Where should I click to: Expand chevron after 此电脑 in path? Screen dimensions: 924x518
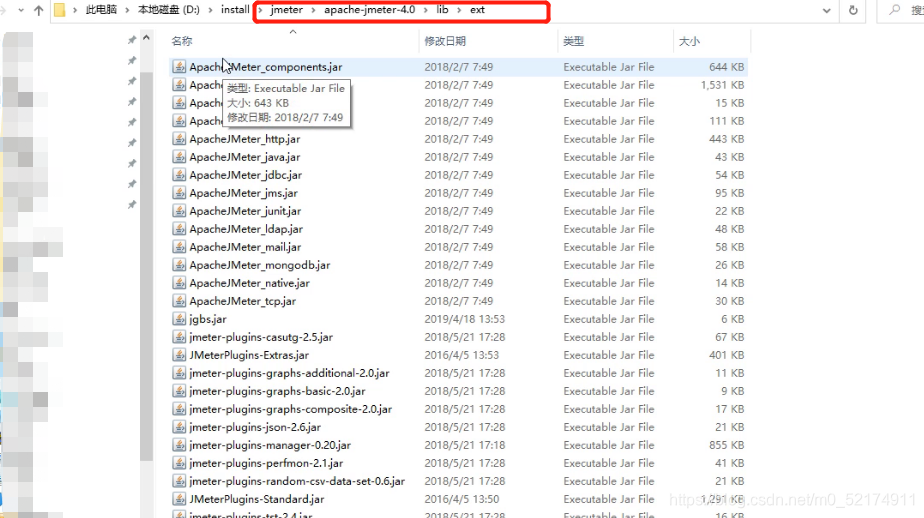(127, 10)
